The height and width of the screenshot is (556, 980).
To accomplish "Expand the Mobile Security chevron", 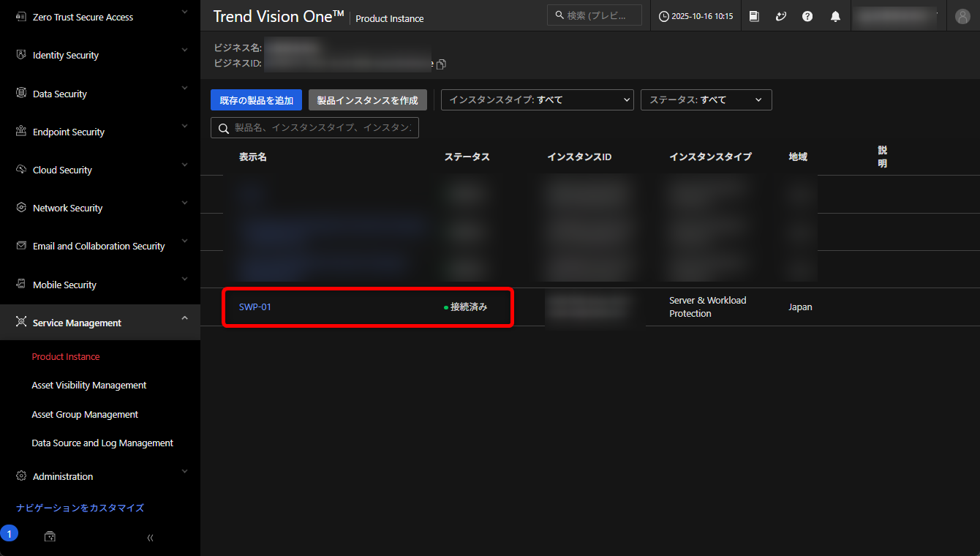I will point(184,279).
